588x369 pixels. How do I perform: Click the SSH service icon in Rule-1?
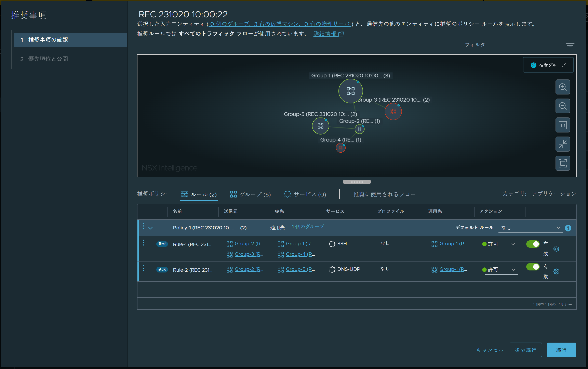[332, 244]
